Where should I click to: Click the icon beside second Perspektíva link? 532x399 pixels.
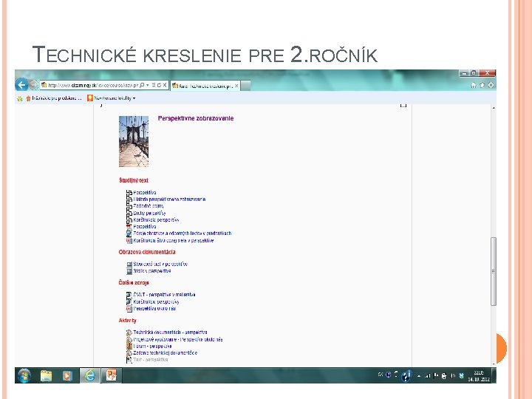[129, 227]
